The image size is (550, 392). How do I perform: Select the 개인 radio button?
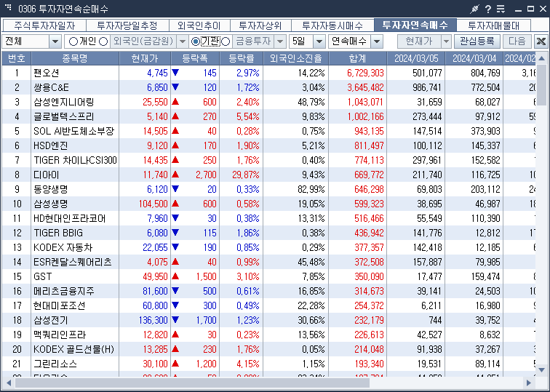pyautogui.click(x=73, y=41)
